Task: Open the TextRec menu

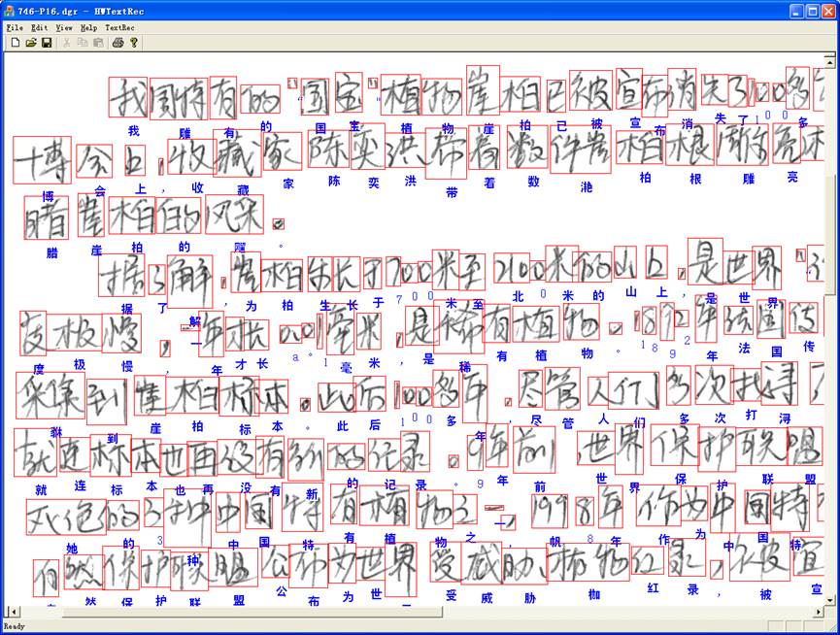Action: [x=120, y=28]
